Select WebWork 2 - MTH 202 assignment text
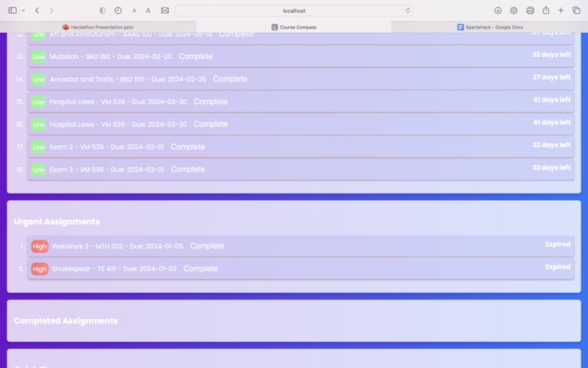The image size is (588, 368). pyautogui.click(x=117, y=246)
